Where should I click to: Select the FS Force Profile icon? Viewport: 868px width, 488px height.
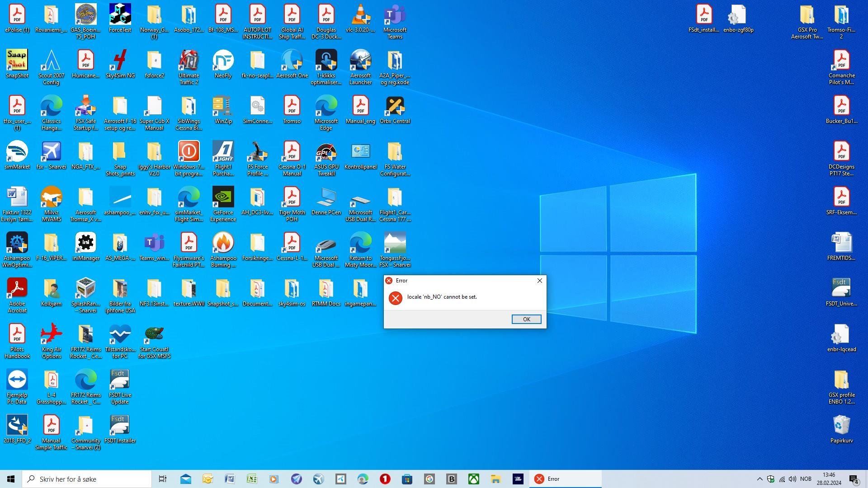(x=257, y=159)
